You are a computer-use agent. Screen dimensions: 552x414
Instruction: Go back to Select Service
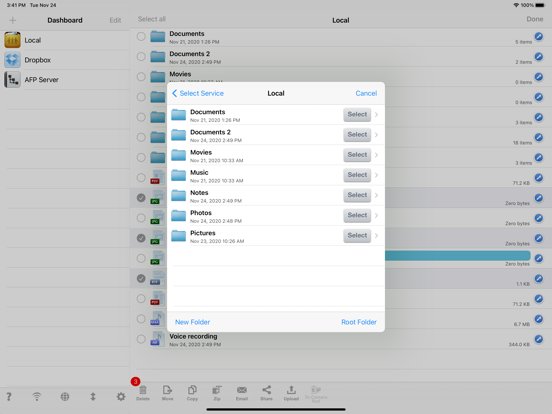tap(198, 93)
